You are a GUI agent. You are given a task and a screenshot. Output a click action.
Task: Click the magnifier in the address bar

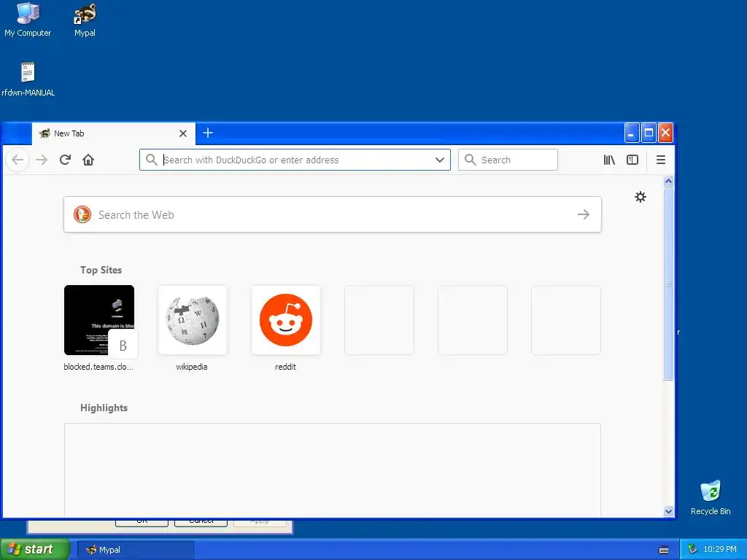(152, 160)
